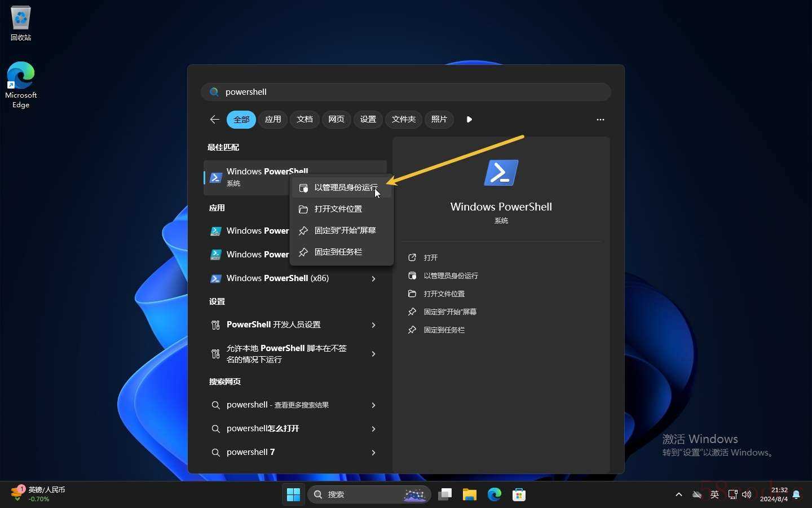This screenshot has height=508, width=812.
Task: Choose 打开文件位置 in context menu
Action: pos(342,209)
